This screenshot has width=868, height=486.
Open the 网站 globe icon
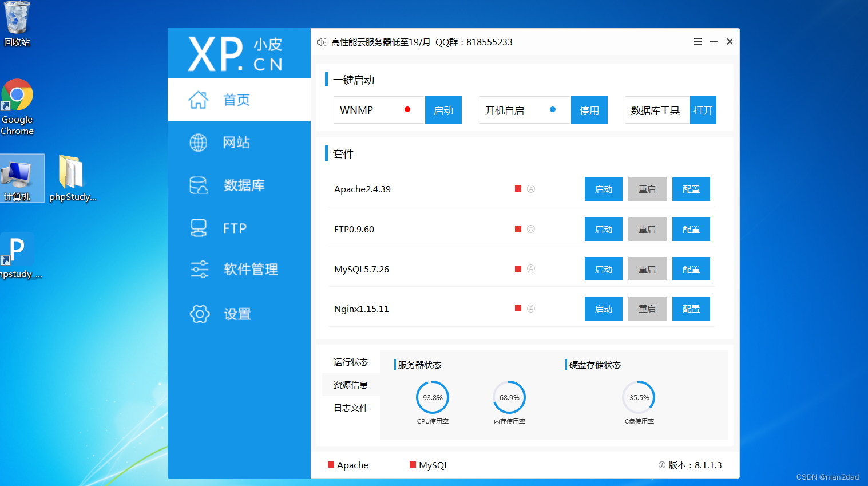[198, 143]
